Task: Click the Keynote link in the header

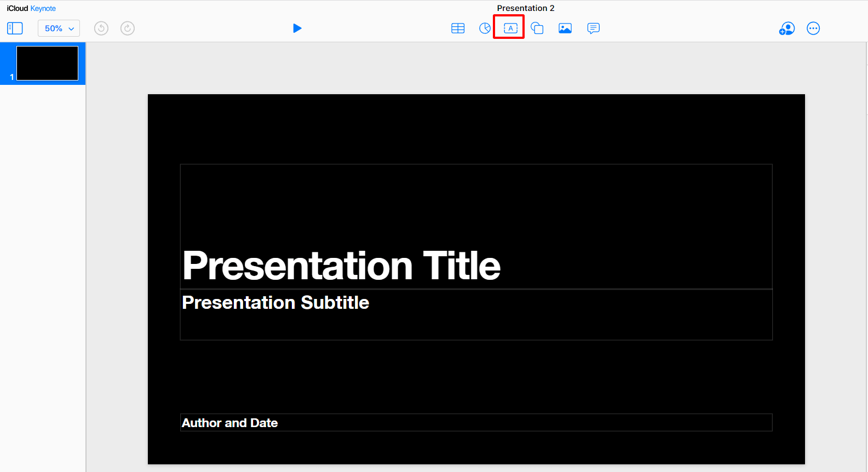Action: [x=43, y=8]
